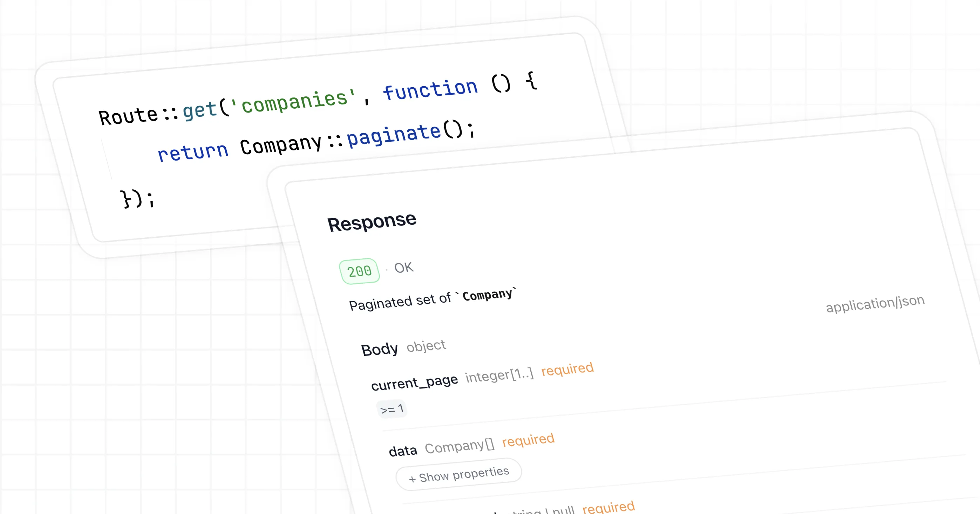Viewport: 980px width, 514px height.
Task: Click the current_page property name
Action: point(414,383)
